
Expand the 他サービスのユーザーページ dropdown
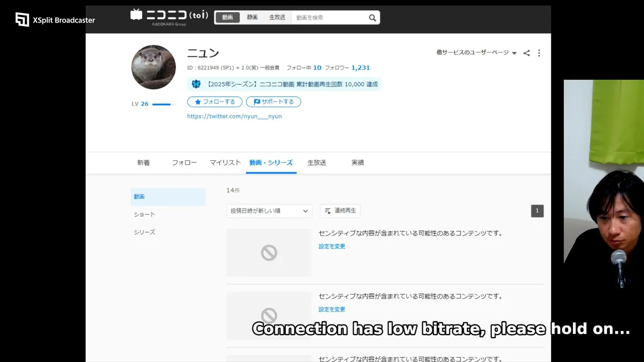[476, 53]
